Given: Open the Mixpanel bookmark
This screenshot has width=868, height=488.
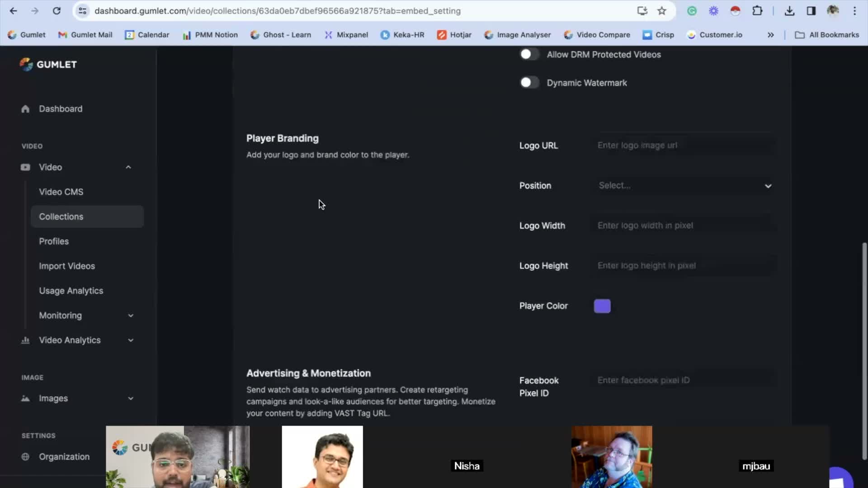Looking at the screenshot, I should point(346,35).
